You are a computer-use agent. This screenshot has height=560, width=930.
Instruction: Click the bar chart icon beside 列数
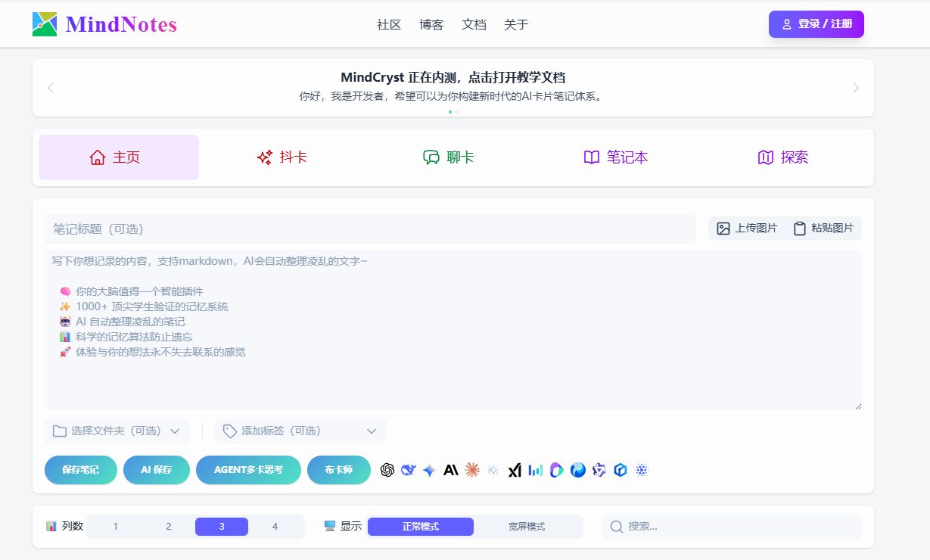(51, 526)
